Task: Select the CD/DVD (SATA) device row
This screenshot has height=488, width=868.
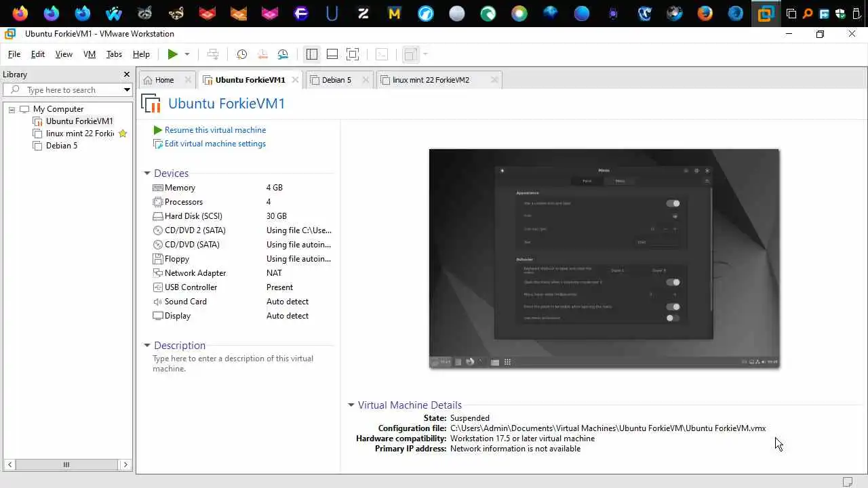Action: [x=241, y=245]
